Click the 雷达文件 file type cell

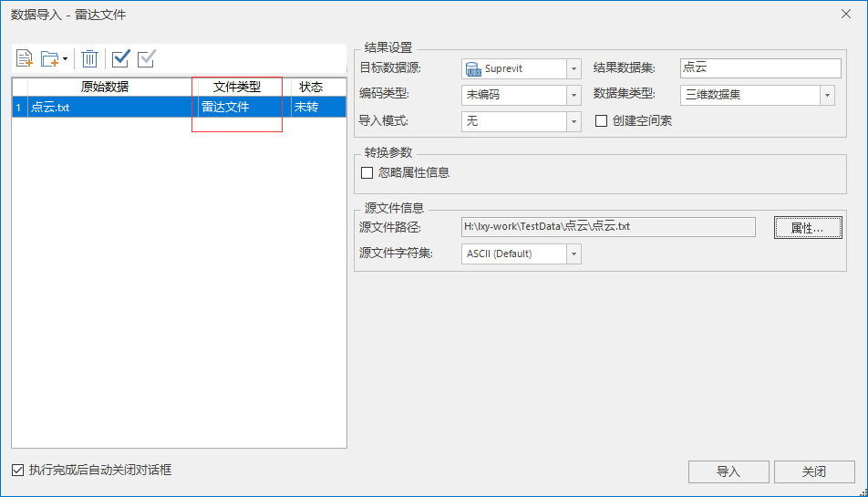tap(244, 107)
